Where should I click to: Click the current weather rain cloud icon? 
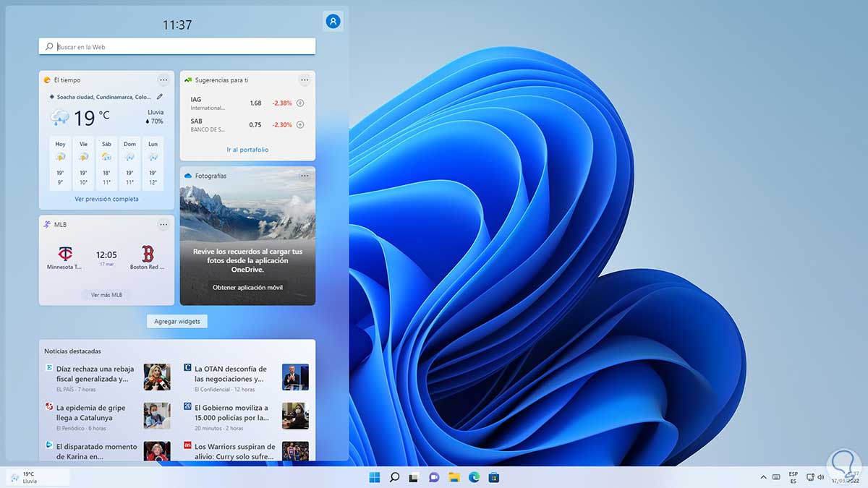pyautogui.click(x=59, y=117)
